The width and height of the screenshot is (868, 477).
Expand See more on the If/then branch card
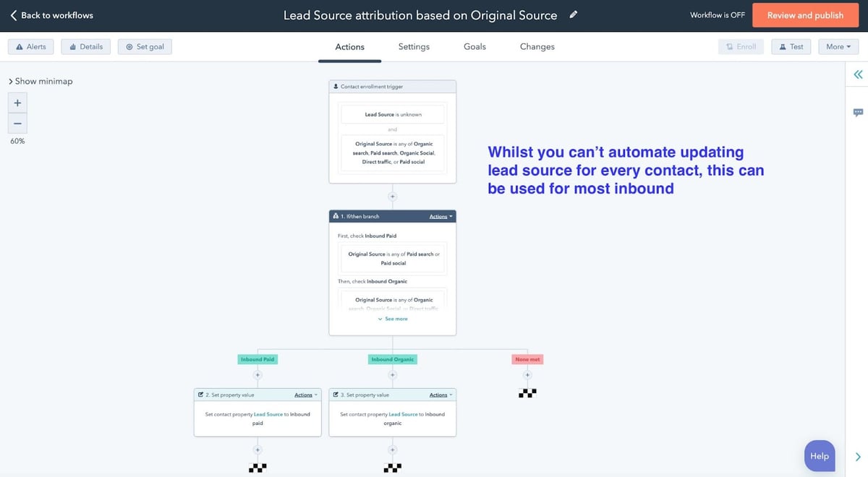point(392,318)
